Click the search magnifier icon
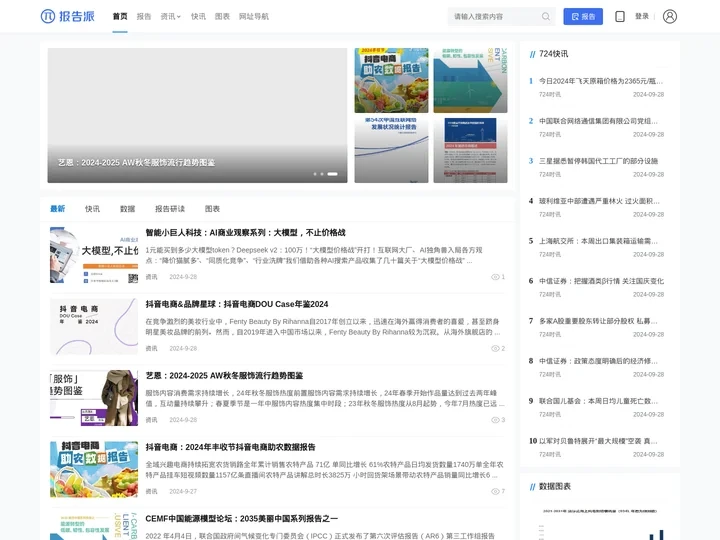The width and height of the screenshot is (720, 540). (546, 17)
